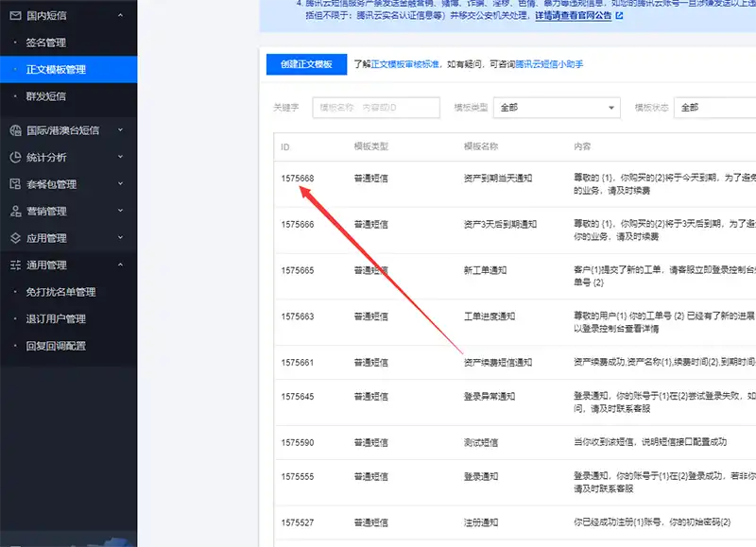Click the external link icon after 官网公告

619,16
